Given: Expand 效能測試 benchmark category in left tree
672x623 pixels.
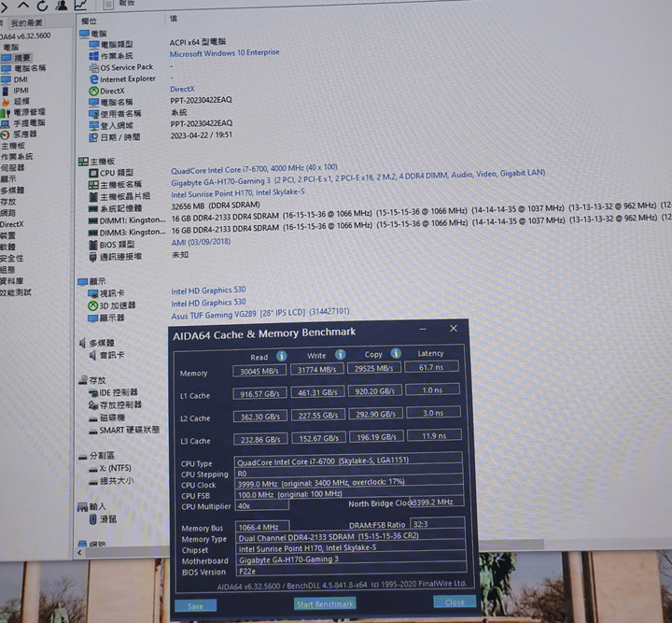Looking at the screenshot, I should (16, 292).
